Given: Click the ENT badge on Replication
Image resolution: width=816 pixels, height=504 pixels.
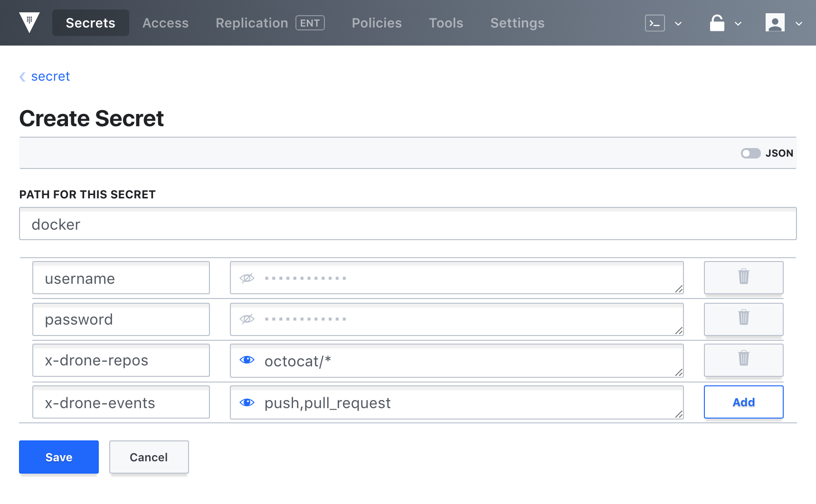Looking at the screenshot, I should (310, 23).
